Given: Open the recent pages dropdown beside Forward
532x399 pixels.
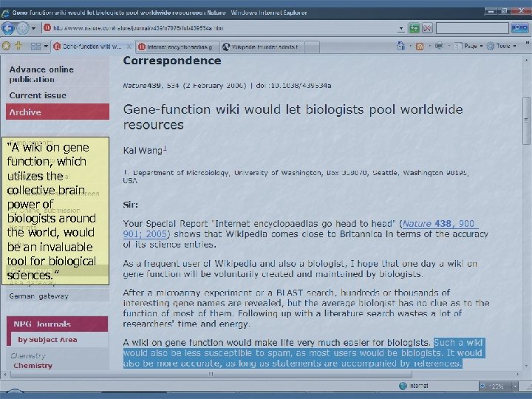Looking at the screenshot, I should point(33,28).
